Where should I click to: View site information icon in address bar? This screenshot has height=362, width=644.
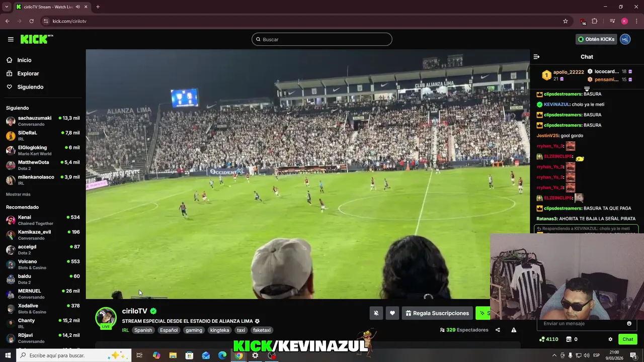point(46,21)
